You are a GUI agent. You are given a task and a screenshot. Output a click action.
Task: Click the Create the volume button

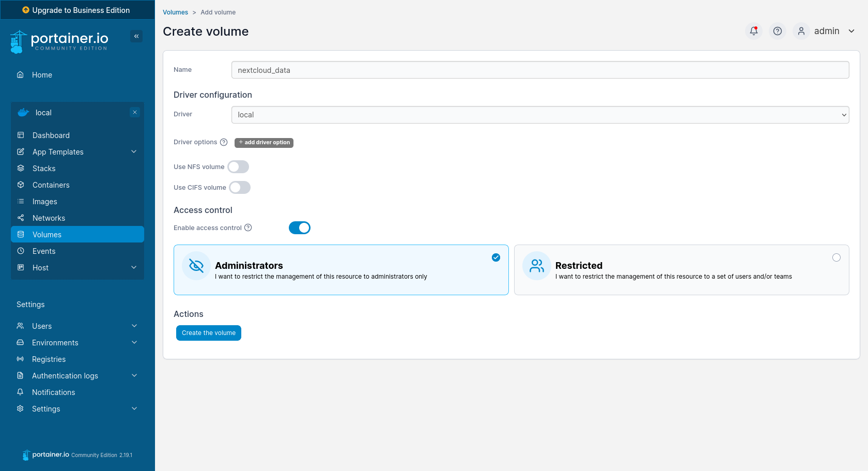[x=209, y=333]
